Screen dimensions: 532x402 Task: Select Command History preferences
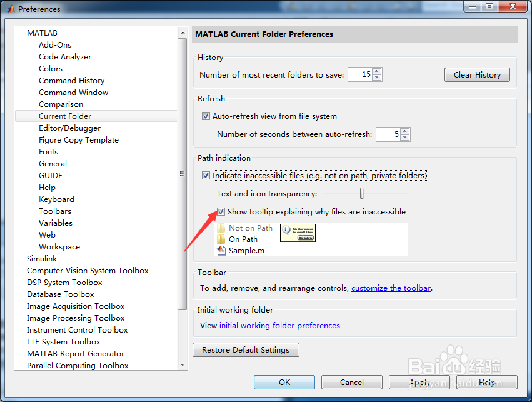[72, 81]
